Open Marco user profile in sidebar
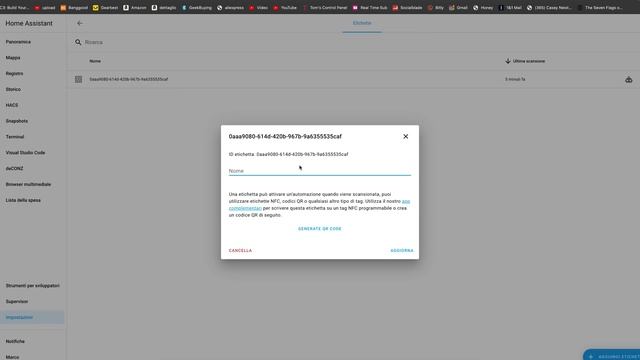The height and width of the screenshot is (360, 640). click(x=12, y=357)
